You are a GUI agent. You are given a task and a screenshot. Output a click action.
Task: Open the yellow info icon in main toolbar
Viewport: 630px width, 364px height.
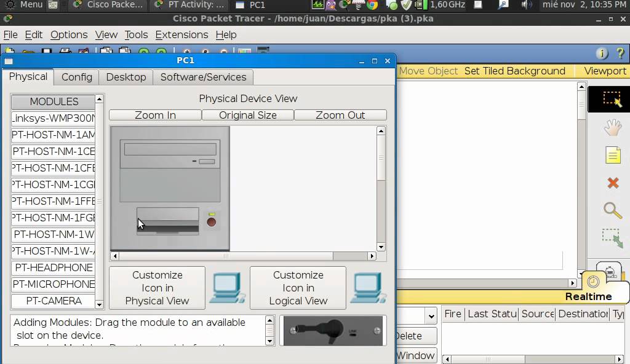tap(602, 53)
